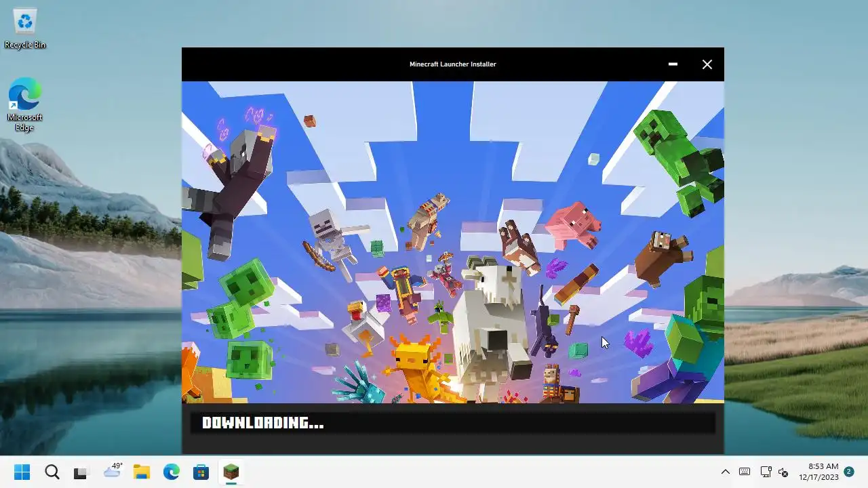The image size is (868, 488).
Task: Open Task View on the taskbar
Action: 81,472
